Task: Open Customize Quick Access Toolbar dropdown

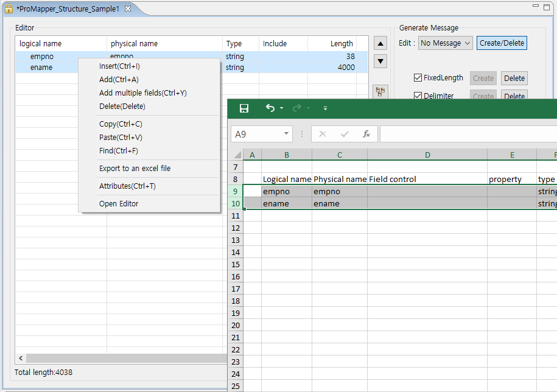Action: [x=325, y=108]
